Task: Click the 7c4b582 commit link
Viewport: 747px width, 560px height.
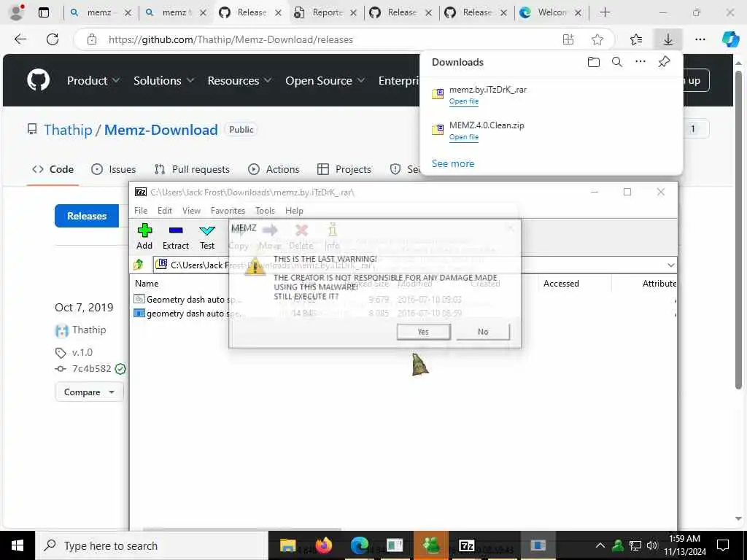Action: (x=91, y=368)
